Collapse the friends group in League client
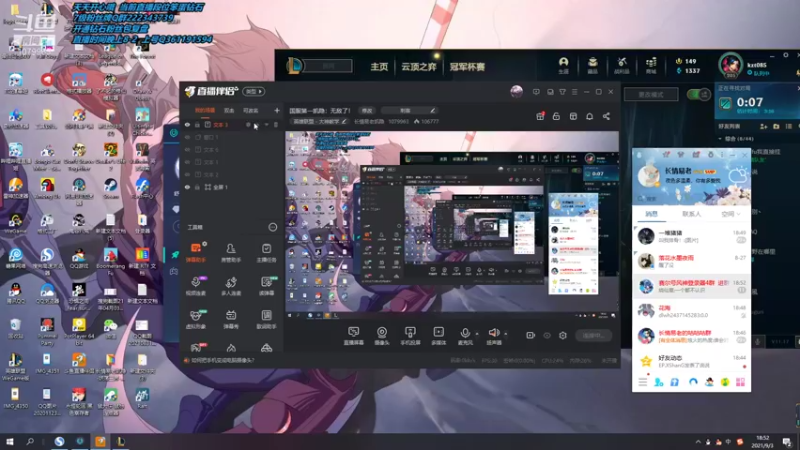This screenshot has width=800, height=450. (x=720, y=139)
